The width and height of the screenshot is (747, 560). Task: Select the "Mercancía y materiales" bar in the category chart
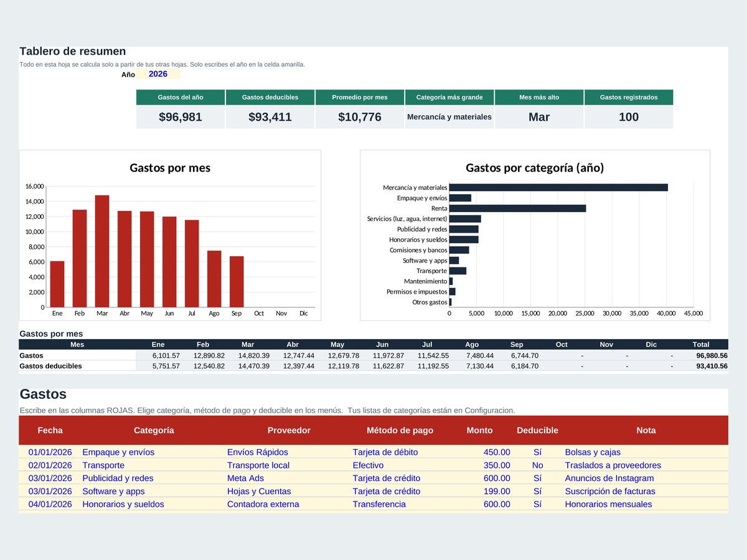tap(558, 187)
